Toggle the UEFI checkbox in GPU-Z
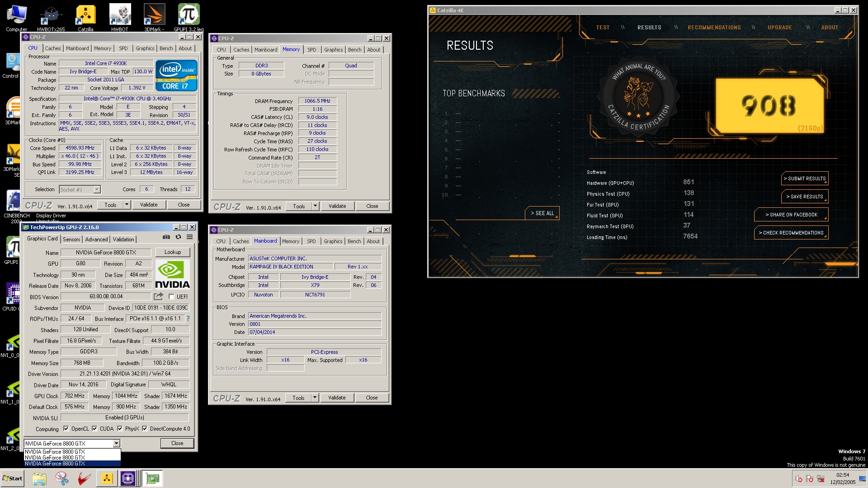The height and width of the screenshot is (488, 868). 171,297
